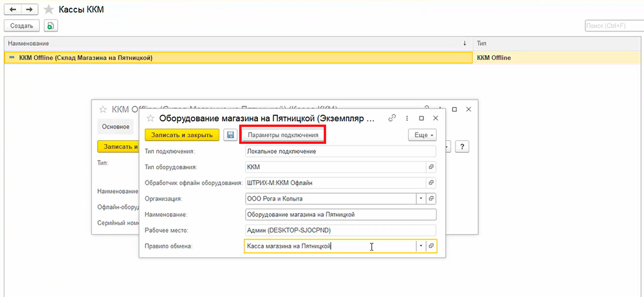
Task: Copy link via the chain icon
Action: [x=392, y=118]
